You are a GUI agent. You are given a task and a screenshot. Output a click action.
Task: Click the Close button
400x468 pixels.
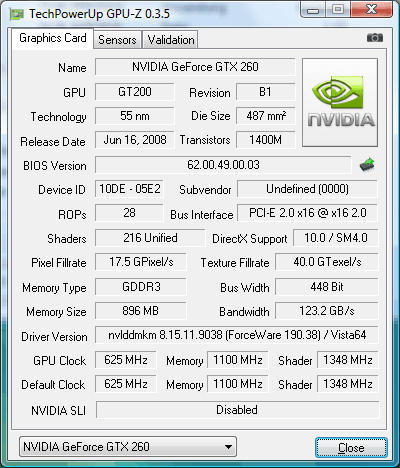pyautogui.click(x=351, y=448)
